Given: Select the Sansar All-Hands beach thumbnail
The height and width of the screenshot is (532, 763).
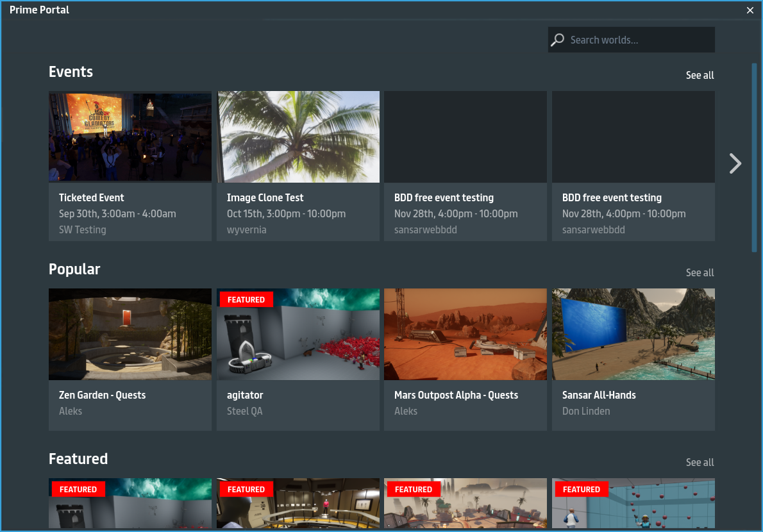Looking at the screenshot, I should coord(633,334).
